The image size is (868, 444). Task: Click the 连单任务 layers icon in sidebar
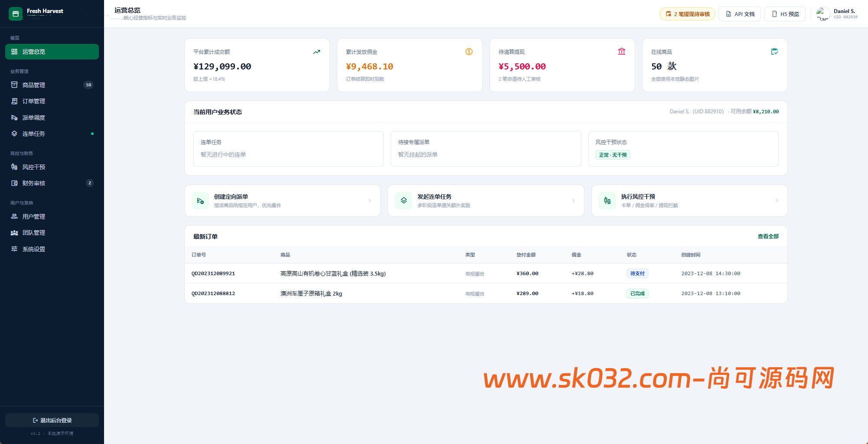pos(14,134)
